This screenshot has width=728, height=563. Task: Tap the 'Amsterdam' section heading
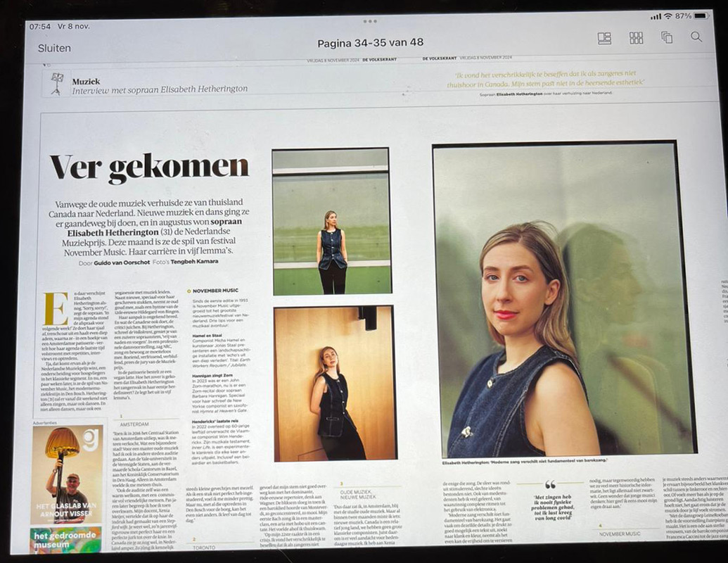(134, 424)
